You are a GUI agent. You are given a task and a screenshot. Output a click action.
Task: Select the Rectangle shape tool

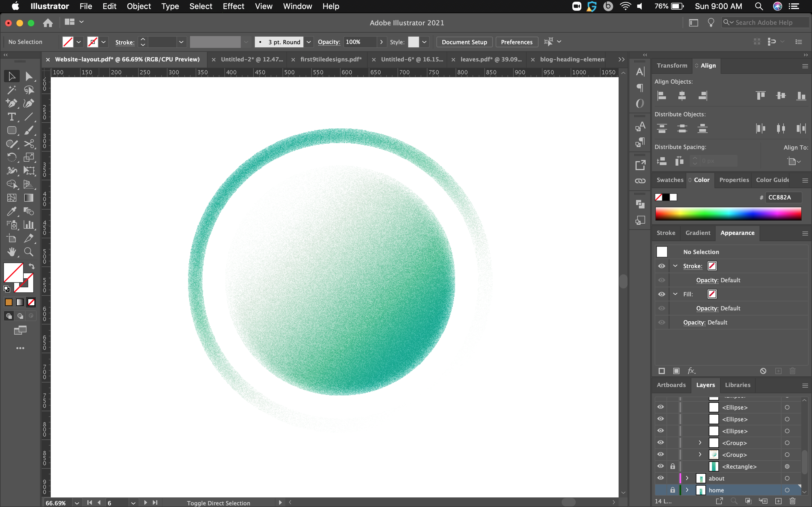(x=11, y=130)
